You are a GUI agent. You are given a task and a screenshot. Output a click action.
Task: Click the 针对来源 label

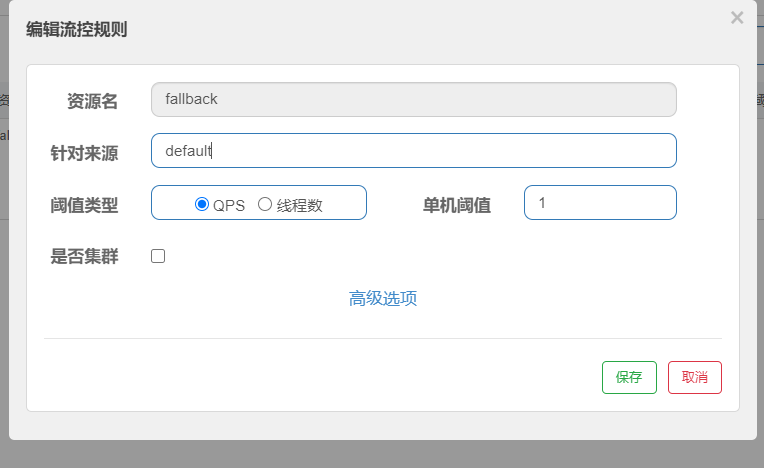point(84,153)
